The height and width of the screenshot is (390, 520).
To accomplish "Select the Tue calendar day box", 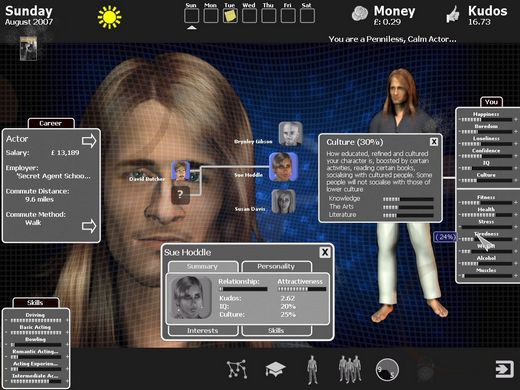I will [x=230, y=15].
